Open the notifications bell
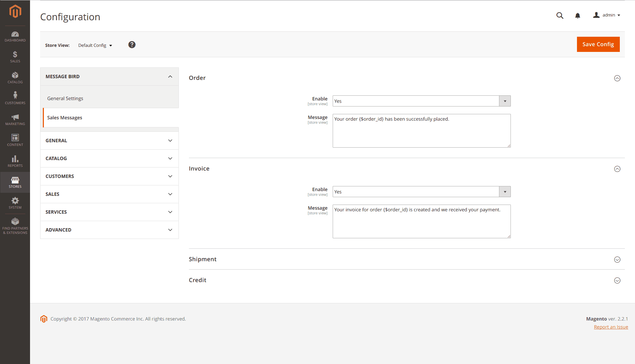The image size is (635, 364). click(578, 16)
